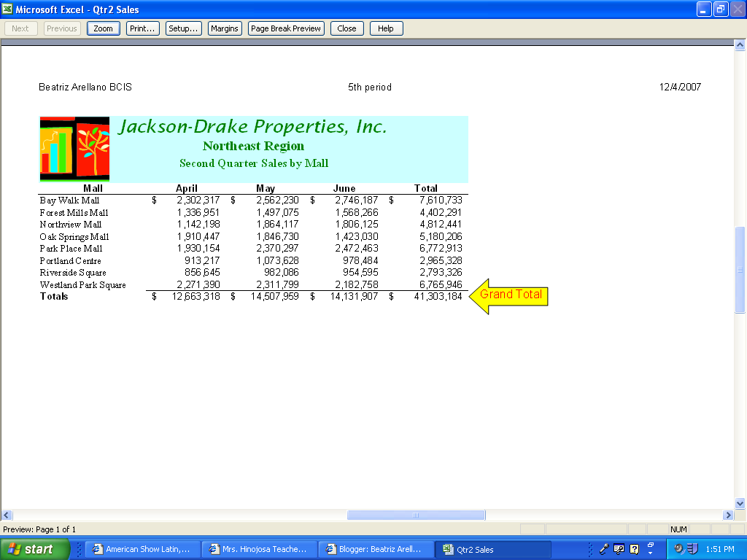Click the horizontal scrollbar left arrow
Viewport: 747px width, 560px height.
tap(7, 515)
